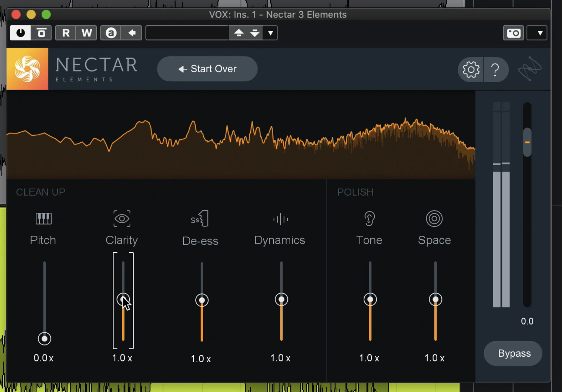
Task: Open the plugin functions dropdown menu
Action: point(537,33)
